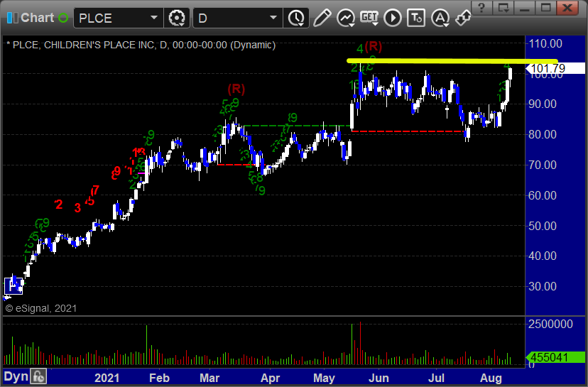The image size is (588, 387).
Task: Click the 60.00 price axis label
Action: pyautogui.click(x=543, y=195)
